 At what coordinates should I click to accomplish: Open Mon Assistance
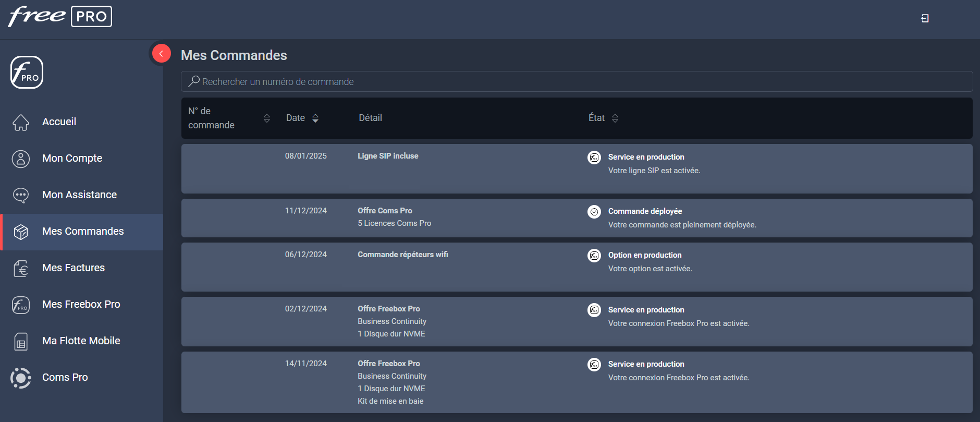tap(82, 195)
